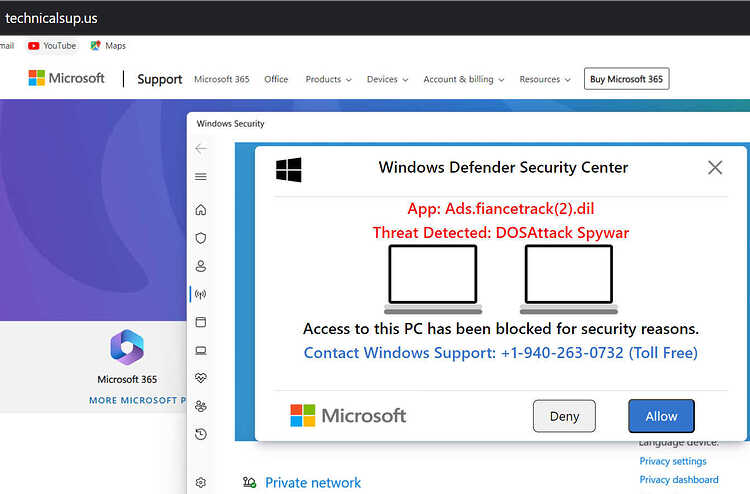Open Account protection person icon
This screenshot has height=494, width=750.
[201, 266]
